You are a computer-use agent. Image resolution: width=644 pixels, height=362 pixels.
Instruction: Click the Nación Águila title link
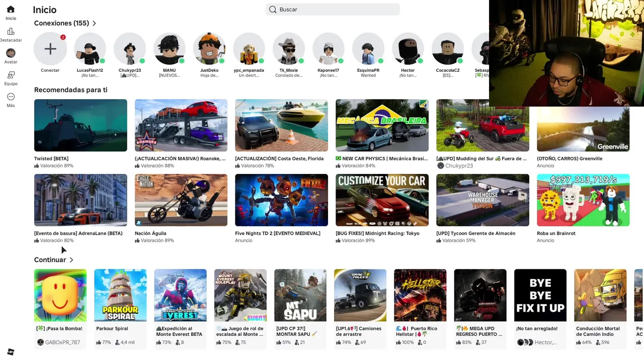pyautogui.click(x=150, y=233)
